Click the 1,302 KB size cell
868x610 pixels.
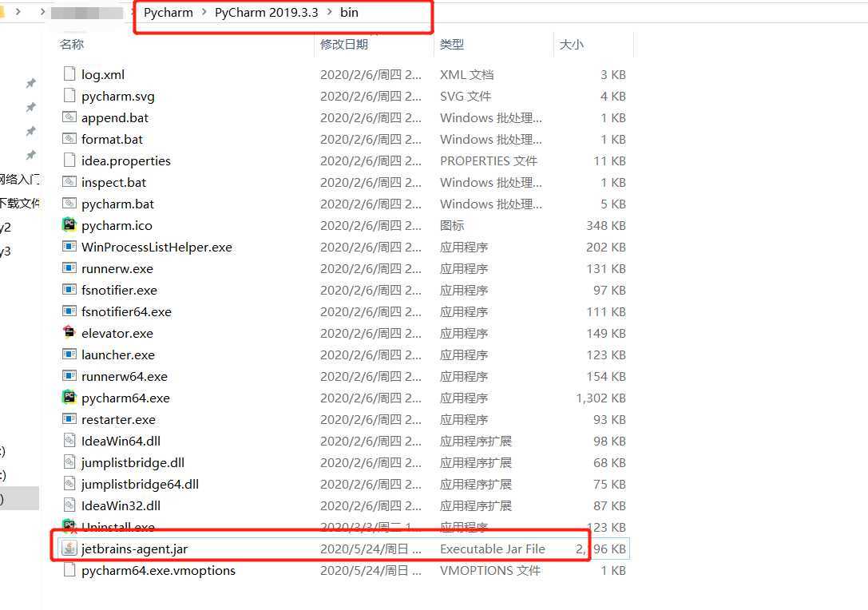point(600,398)
